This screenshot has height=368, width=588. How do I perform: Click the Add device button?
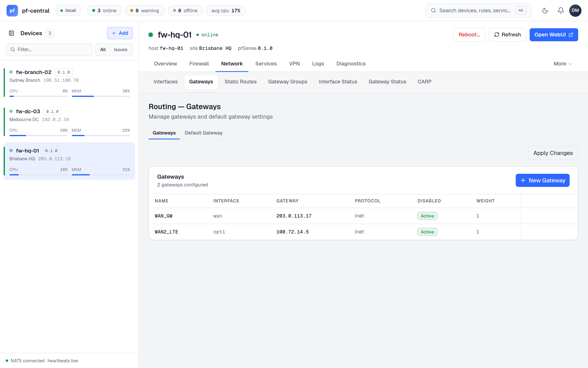click(120, 33)
